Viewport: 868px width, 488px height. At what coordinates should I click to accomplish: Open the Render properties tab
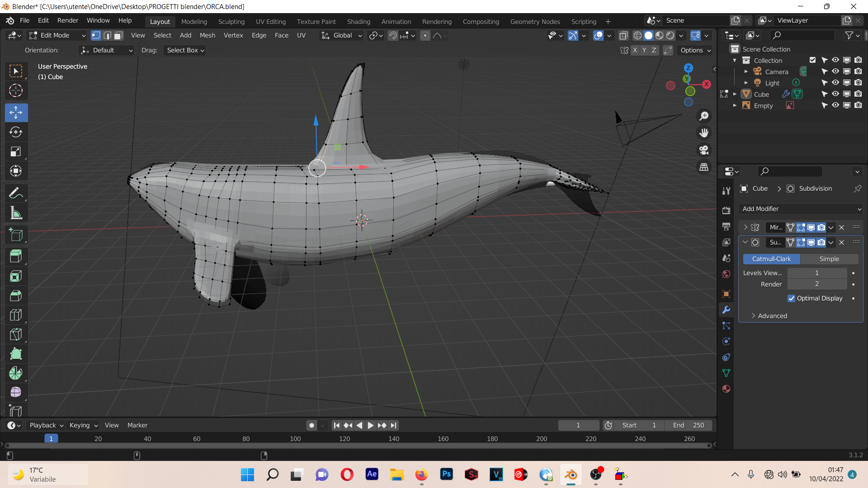(x=726, y=211)
